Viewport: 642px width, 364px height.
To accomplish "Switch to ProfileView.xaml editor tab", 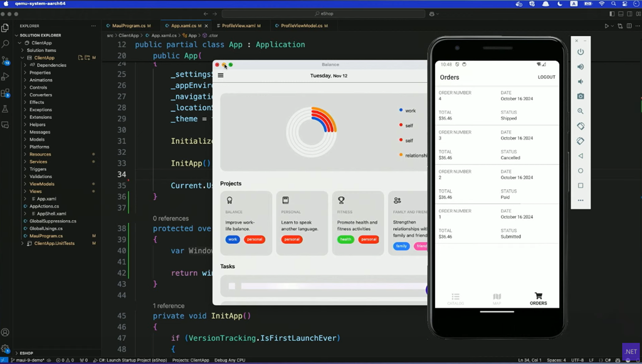I will pyautogui.click(x=240, y=26).
